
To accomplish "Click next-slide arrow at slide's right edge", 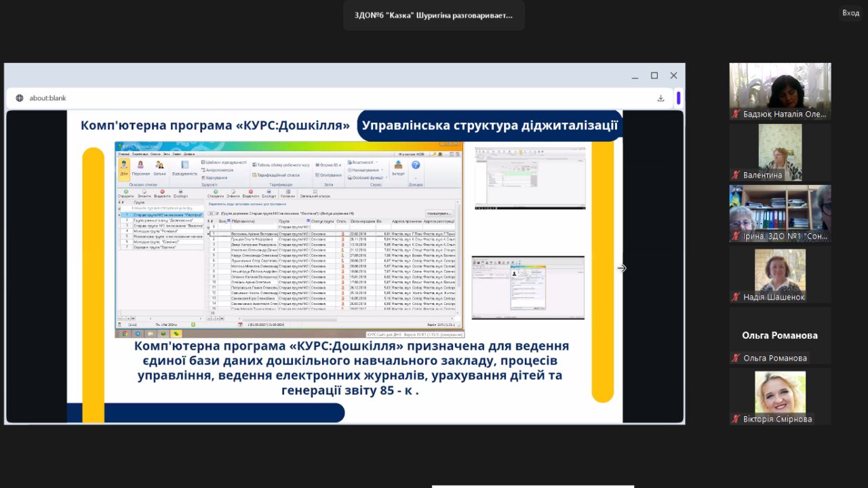I will (621, 268).
